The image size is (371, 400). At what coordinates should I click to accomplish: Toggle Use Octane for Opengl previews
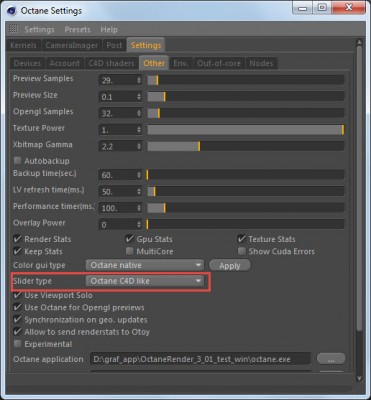17,307
